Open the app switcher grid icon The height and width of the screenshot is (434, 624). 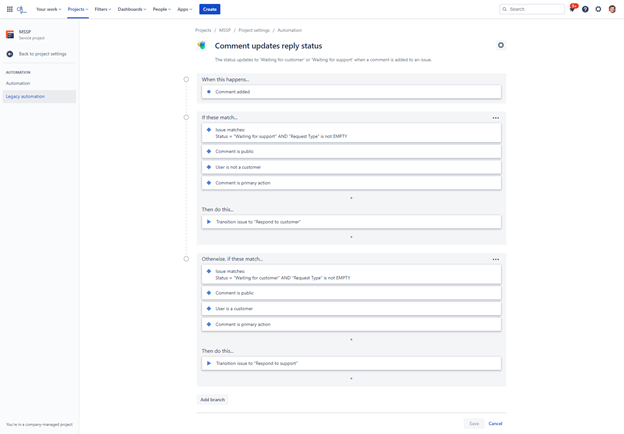click(x=10, y=9)
